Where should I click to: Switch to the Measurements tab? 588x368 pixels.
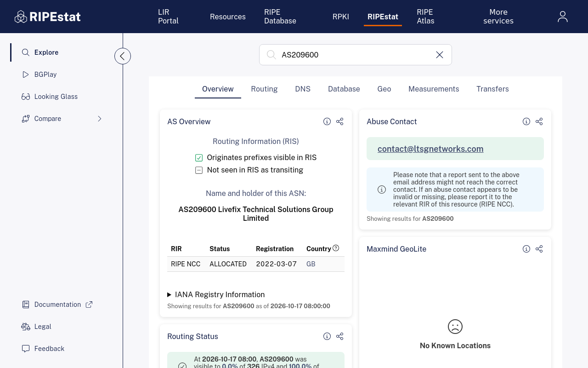click(434, 89)
